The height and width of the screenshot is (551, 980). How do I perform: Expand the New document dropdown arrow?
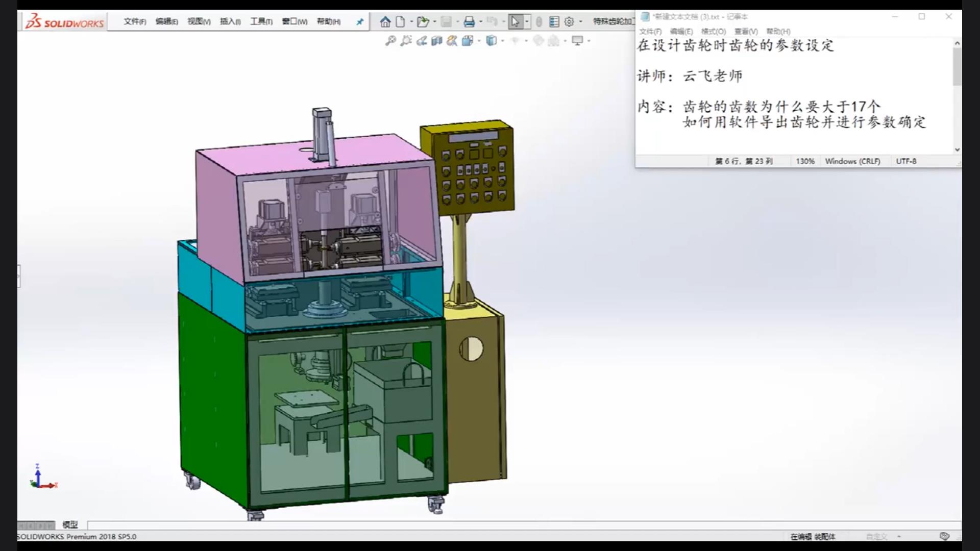click(411, 21)
